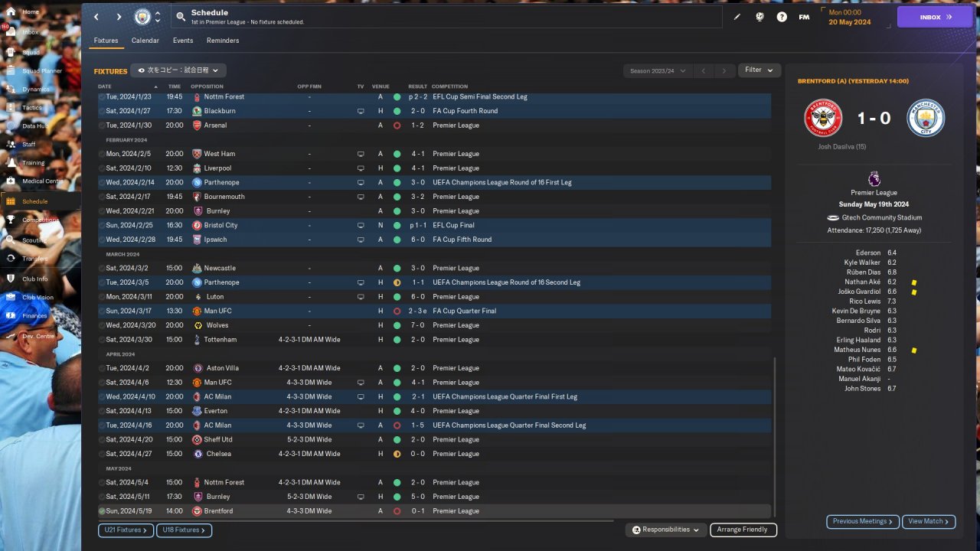Select the Brentford 2024/5/19 fixture row

pos(434,511)
